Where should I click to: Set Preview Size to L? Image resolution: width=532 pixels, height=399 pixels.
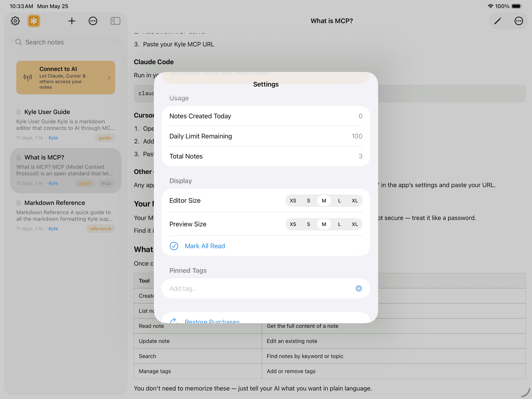[339, 224]
